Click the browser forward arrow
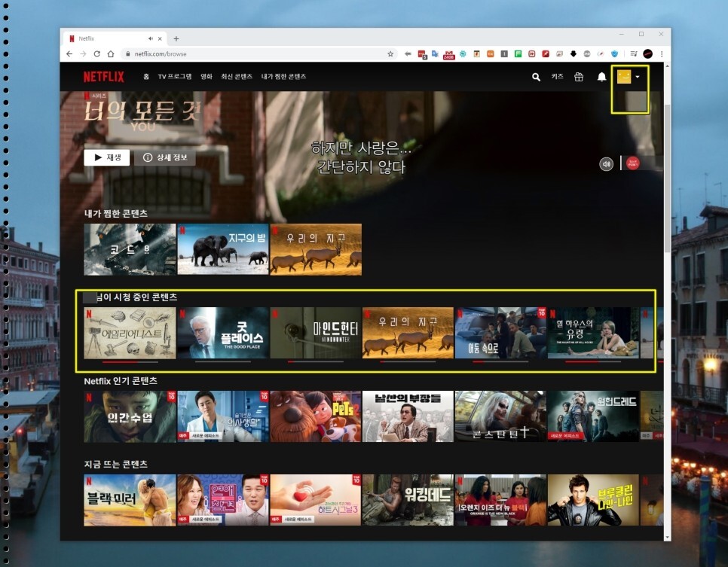728x567 pixels. point(83,53)
